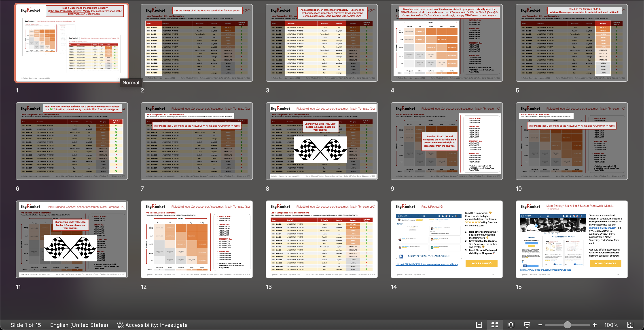Click the Slide Sorter view icon
This screenshot has width=644, height=330.
point(495,325)
